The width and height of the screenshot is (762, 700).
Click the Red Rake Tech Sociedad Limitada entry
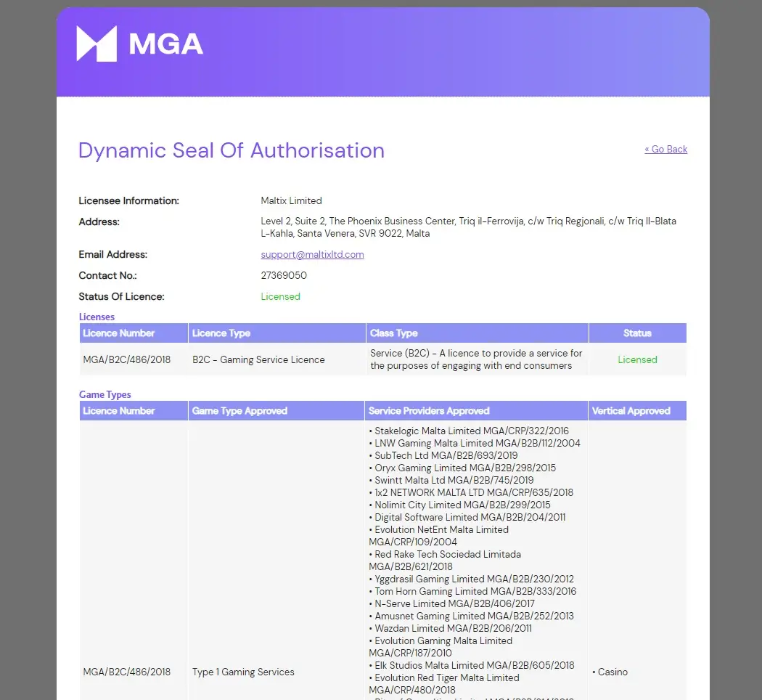coord(445,561)
